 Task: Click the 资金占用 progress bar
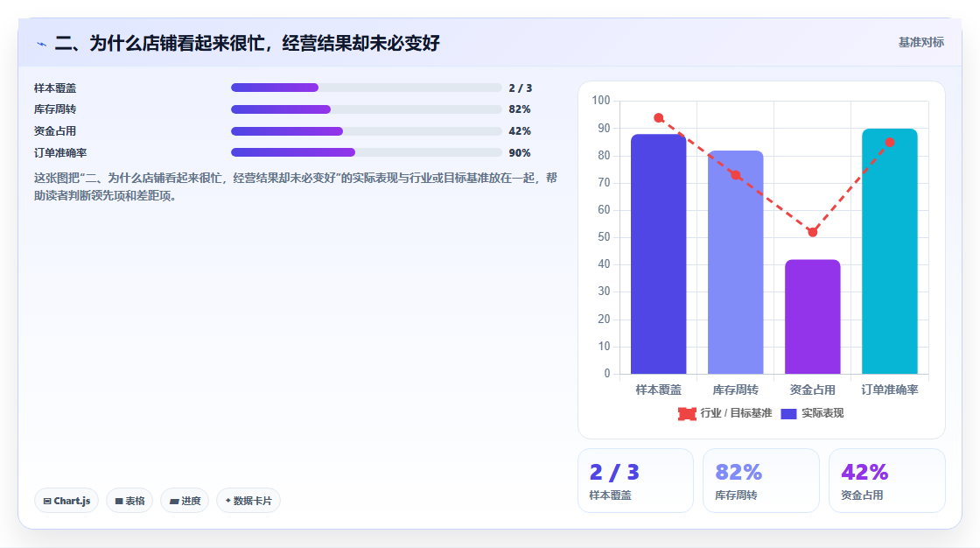[x=367, y=131]
